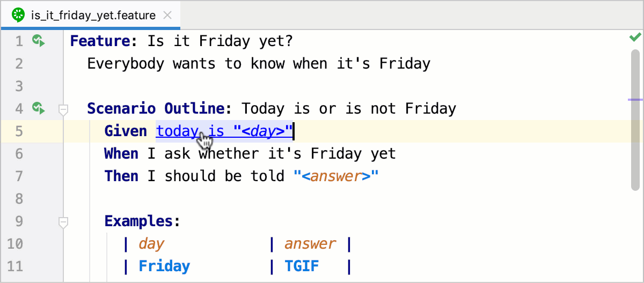Click run icon next to Scenario Outline
Screen dimensions: 644x283
(x=38, y=109)
